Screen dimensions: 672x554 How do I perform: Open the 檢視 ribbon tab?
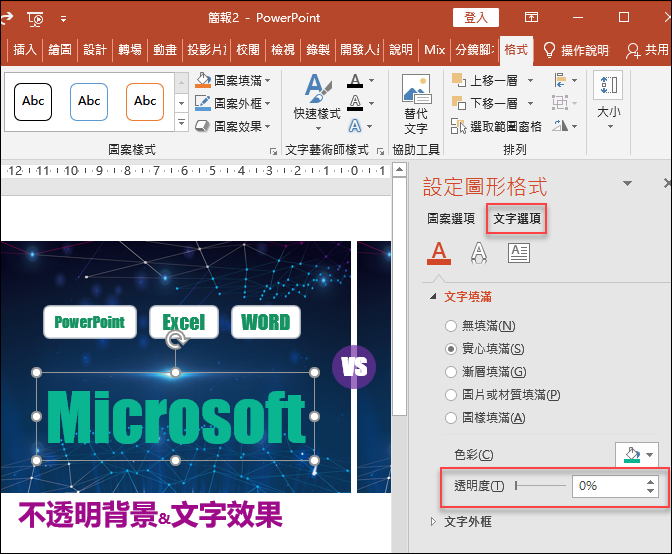(283, 50)
